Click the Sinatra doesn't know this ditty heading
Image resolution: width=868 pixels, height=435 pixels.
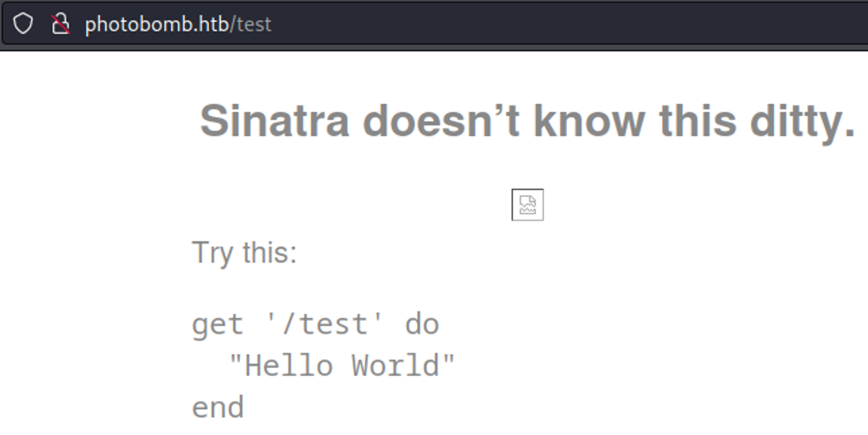(x=527, y=122)
